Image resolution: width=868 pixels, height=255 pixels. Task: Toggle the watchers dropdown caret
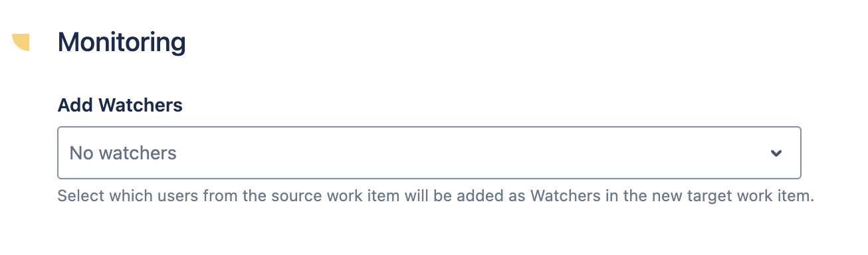pos(776,153)
